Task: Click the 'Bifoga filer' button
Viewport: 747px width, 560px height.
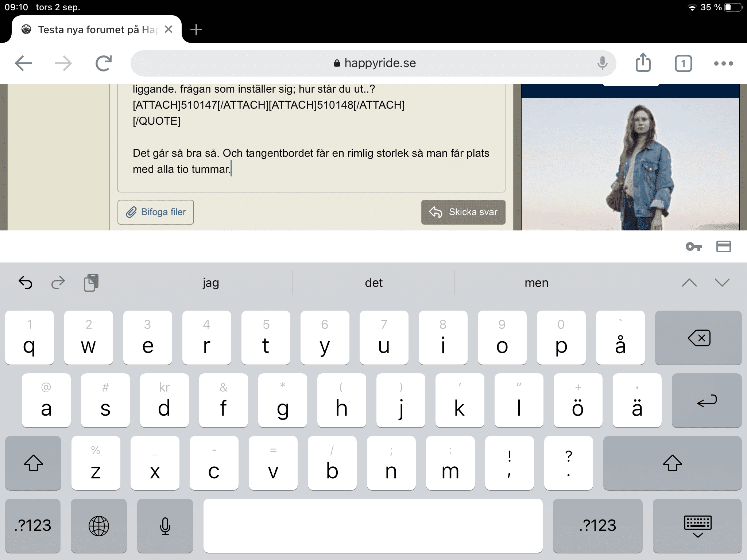Action: tap(156, 212)
